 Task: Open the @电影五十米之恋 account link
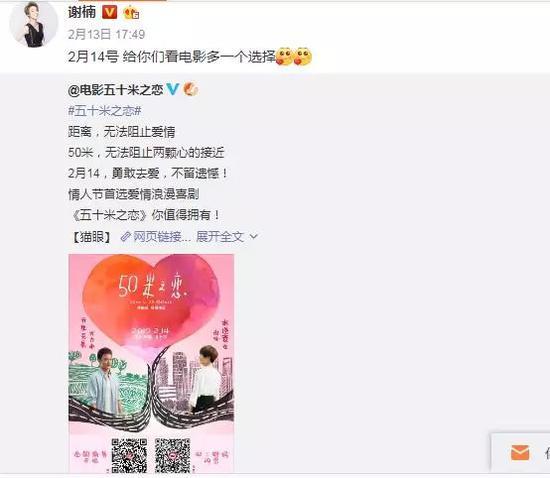(x=116, y=90)
